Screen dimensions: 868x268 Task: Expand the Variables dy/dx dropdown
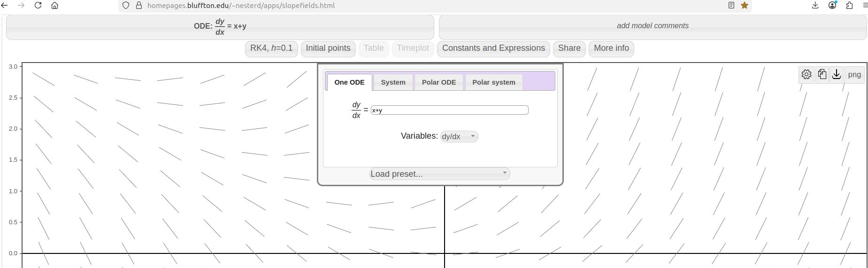point(459,136)
